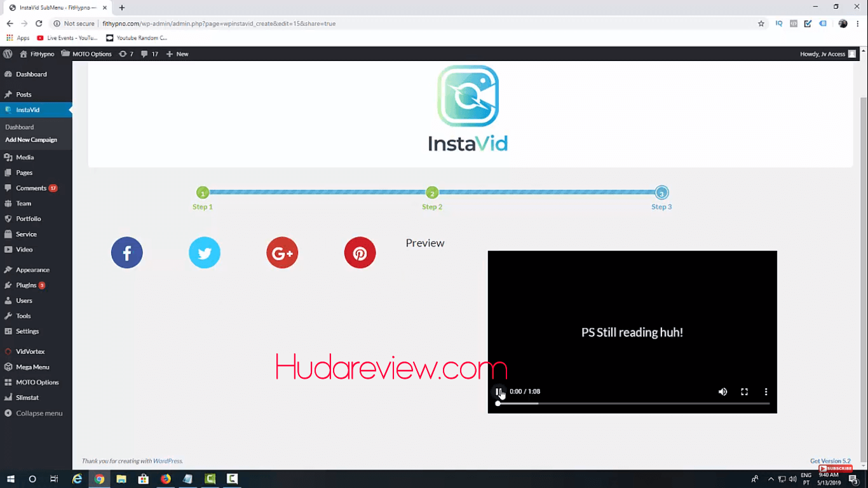Screen dimensions: 868x488
Task: Seek along the preview video progress bar
Action: point(634,403)
